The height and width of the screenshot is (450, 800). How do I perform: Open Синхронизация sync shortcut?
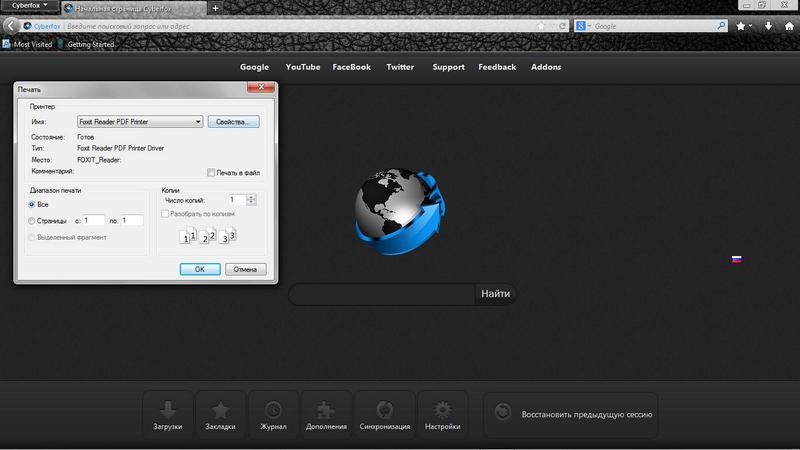pyautogui.click(x=385, y=415)
